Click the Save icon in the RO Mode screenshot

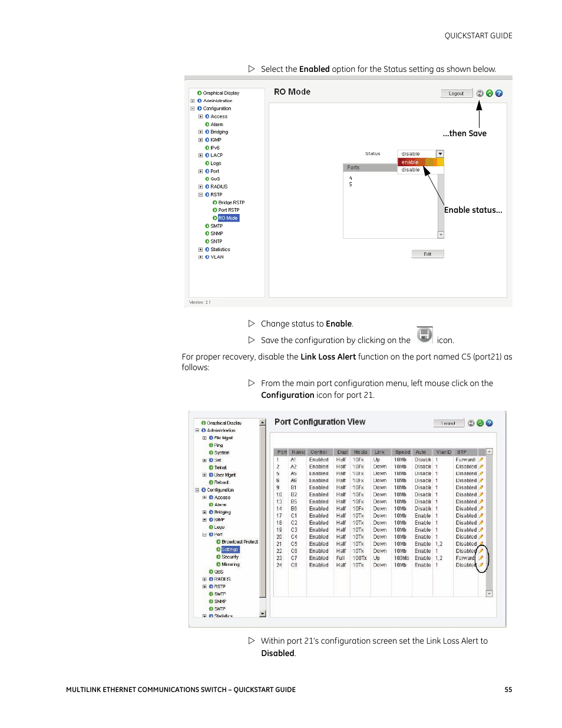pyautogui.click(x=480, y=93)
